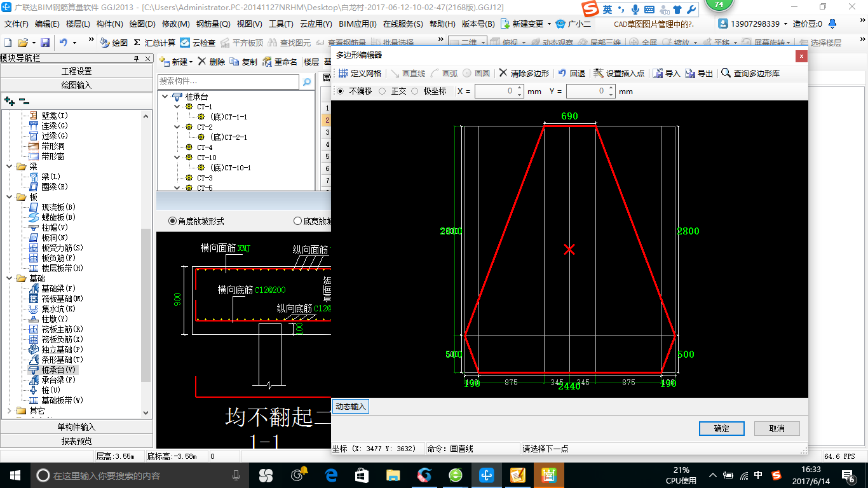Click the 导出 export icon

[x=691, y=74]
